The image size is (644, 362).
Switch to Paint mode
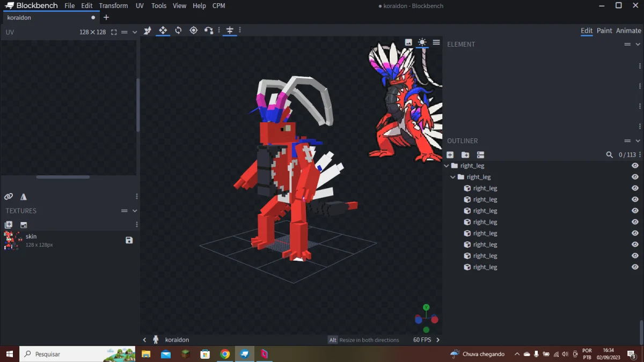(604, 31)
